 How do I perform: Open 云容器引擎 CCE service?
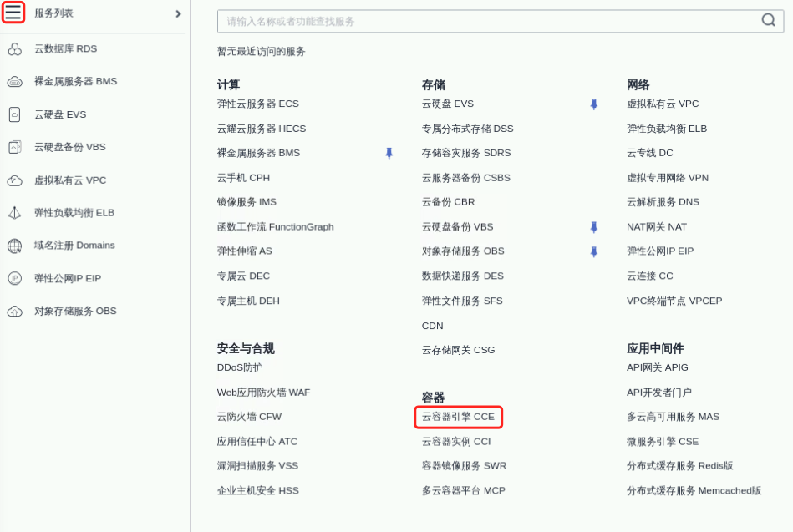click(x=458, y=417)
